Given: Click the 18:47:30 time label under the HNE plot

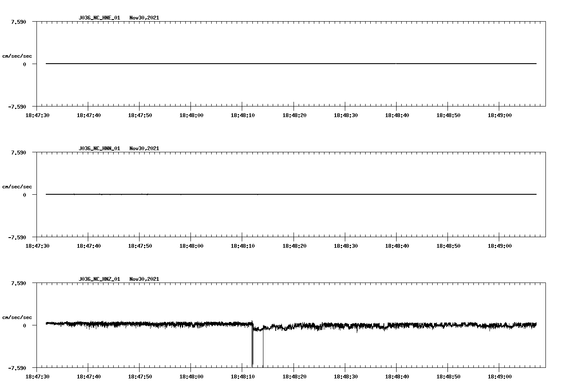Looking at the screenshot, I should 37,115.
